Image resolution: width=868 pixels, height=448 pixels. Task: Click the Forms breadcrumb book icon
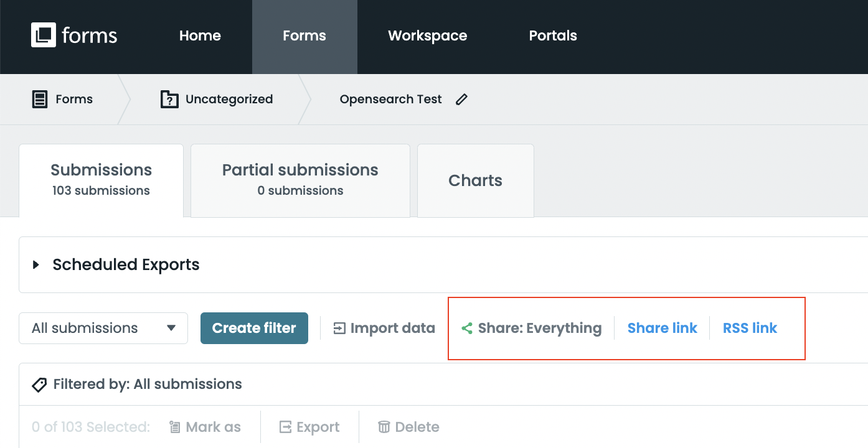tap(40, 100)
